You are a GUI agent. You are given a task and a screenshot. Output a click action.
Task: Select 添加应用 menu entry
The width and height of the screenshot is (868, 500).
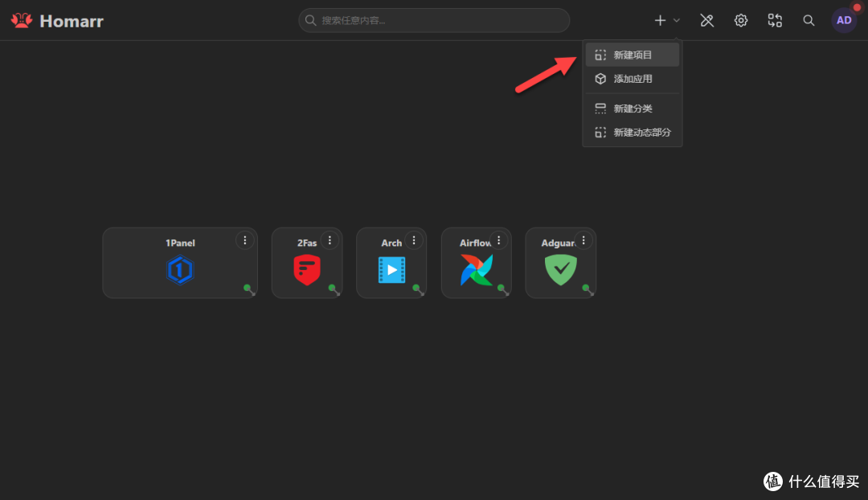(x=633, y=79)
